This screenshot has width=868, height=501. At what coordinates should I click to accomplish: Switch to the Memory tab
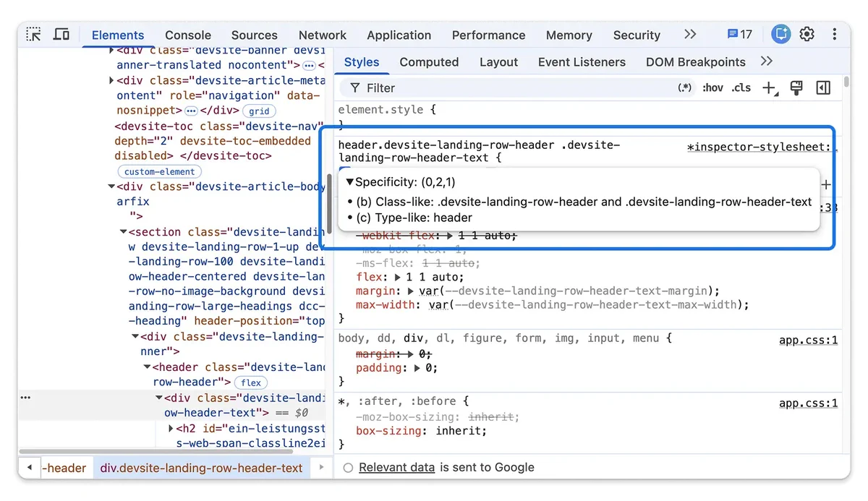point(569,35)
